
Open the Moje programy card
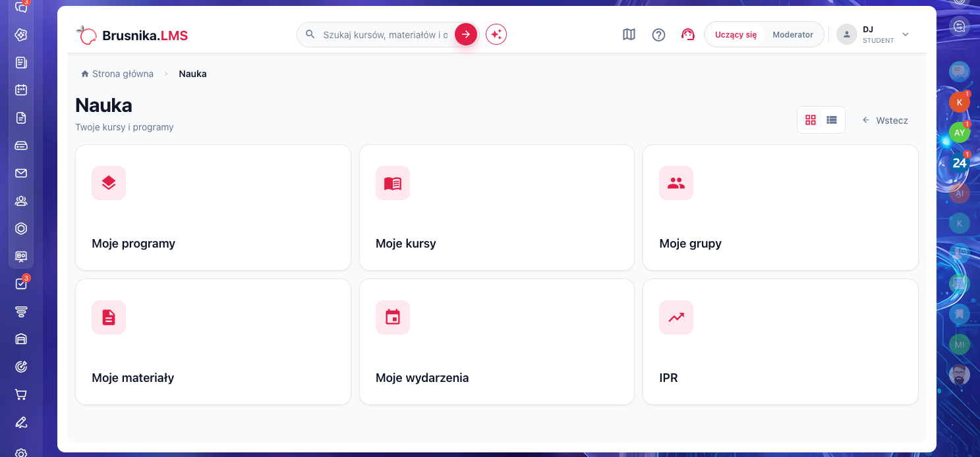coord(213,207)
